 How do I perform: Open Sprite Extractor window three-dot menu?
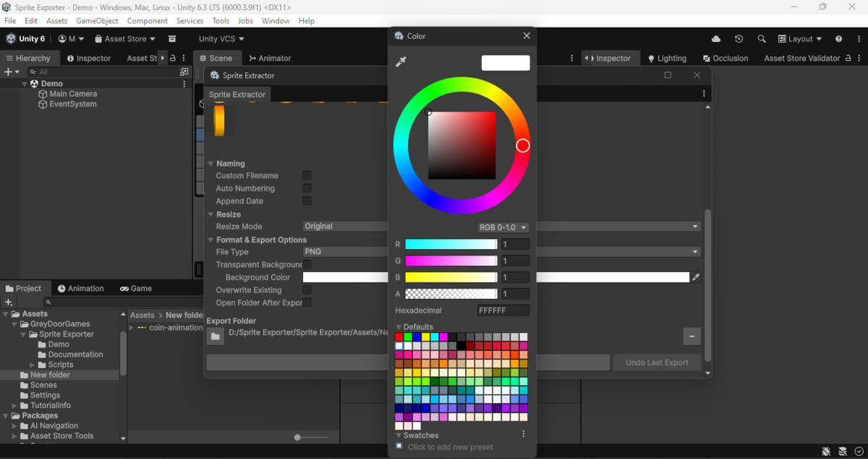click(x=704, y=94)
